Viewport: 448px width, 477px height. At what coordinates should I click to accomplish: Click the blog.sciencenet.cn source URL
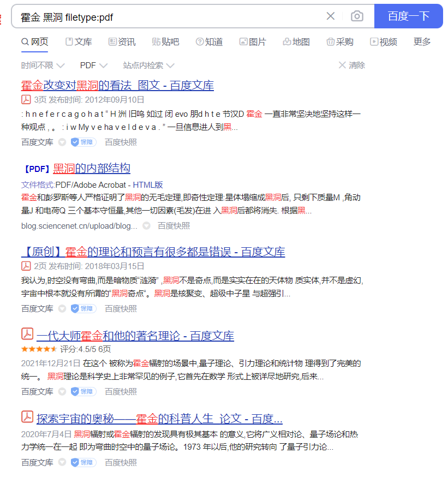click(79, 226)
